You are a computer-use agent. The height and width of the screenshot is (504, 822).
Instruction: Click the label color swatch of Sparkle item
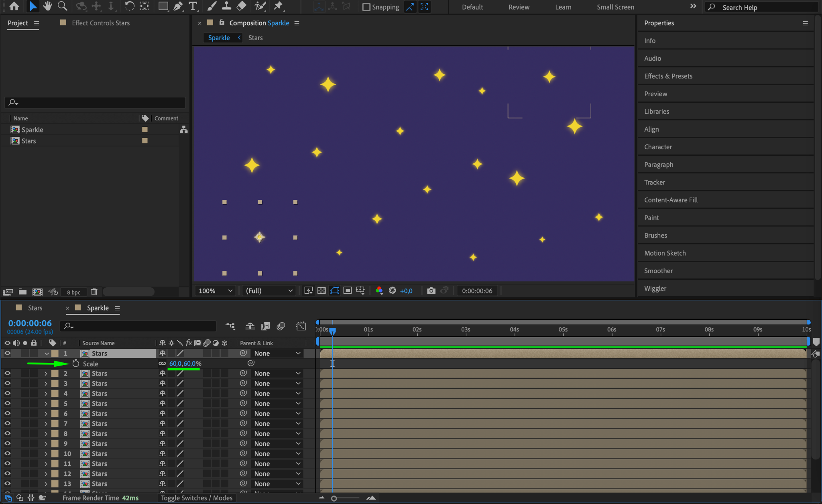coord(145,130)
